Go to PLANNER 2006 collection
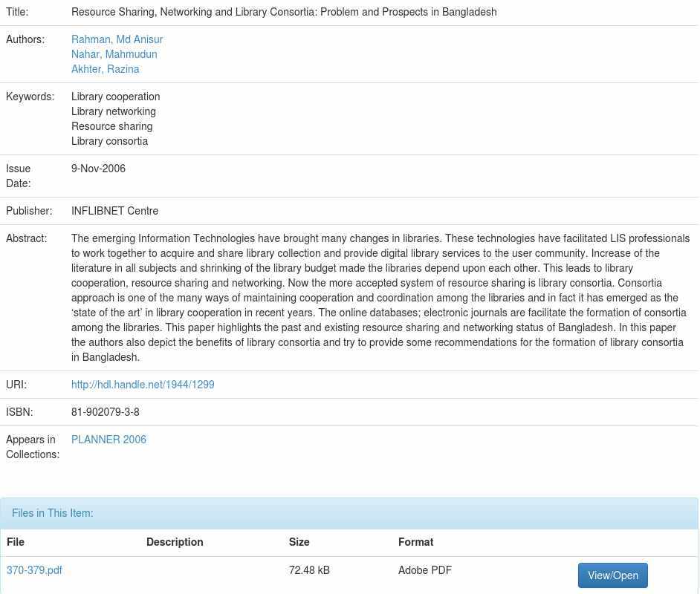 pos(108,440)
